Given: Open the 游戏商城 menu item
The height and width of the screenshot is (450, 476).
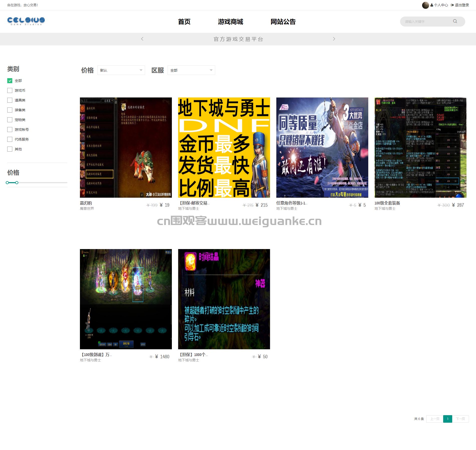Looking at the screenshot, I should pos(230,22).
